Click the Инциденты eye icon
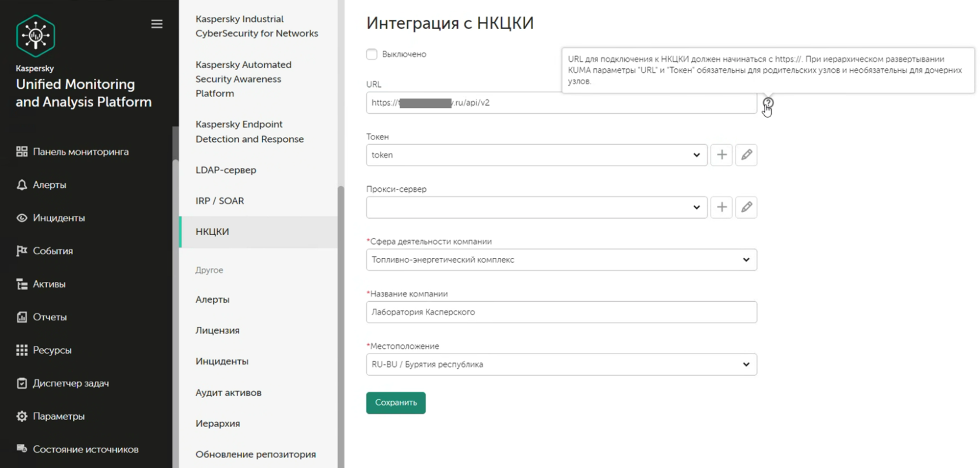The width and height of the screenshot is (980, 468). (x=22, y=218)
